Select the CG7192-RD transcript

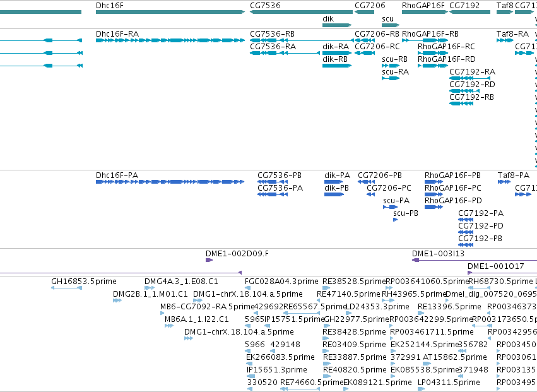[x=464, y=91]
